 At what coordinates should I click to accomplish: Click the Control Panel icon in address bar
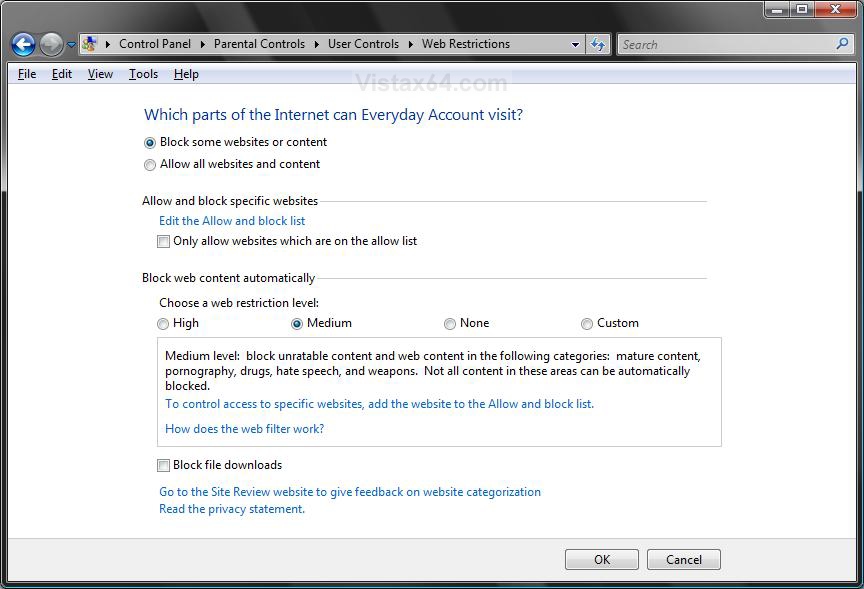pyautogui.click(x=89, y=44)
